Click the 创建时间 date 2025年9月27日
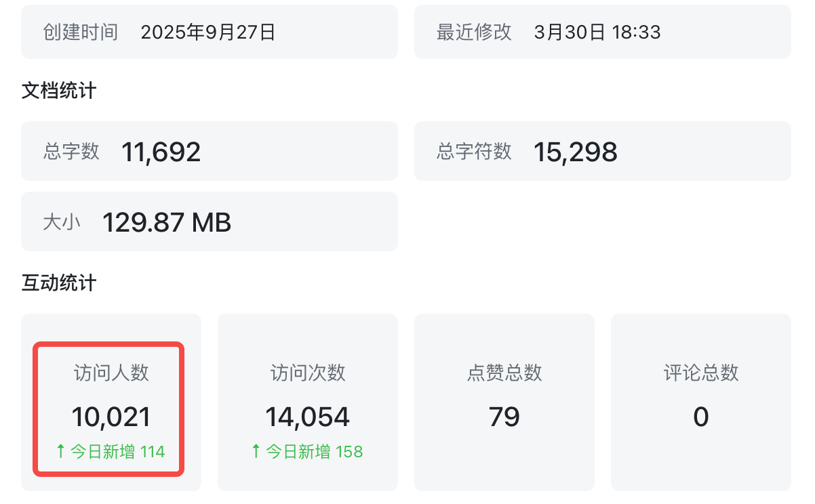Viewport: 815px width, 504px height. pos(208,32)
